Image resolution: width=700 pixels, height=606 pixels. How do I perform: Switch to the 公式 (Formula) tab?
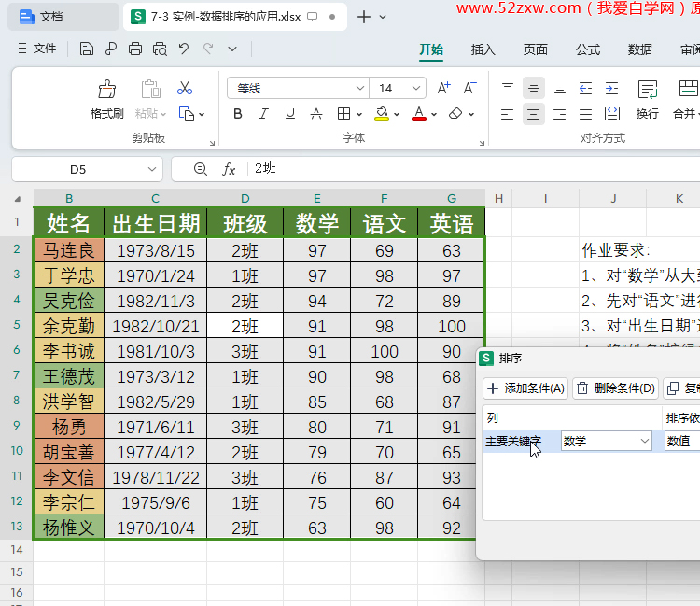[587, 49]
